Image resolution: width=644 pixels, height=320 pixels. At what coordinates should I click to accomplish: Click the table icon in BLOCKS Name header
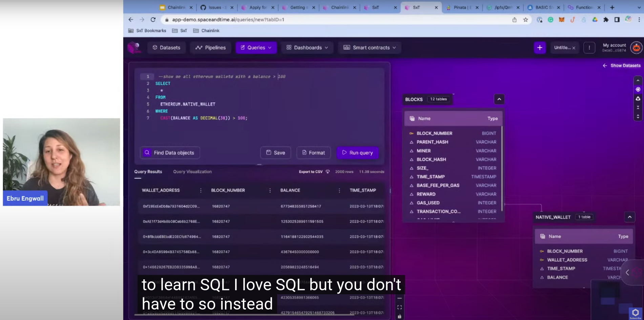(412, 119)
